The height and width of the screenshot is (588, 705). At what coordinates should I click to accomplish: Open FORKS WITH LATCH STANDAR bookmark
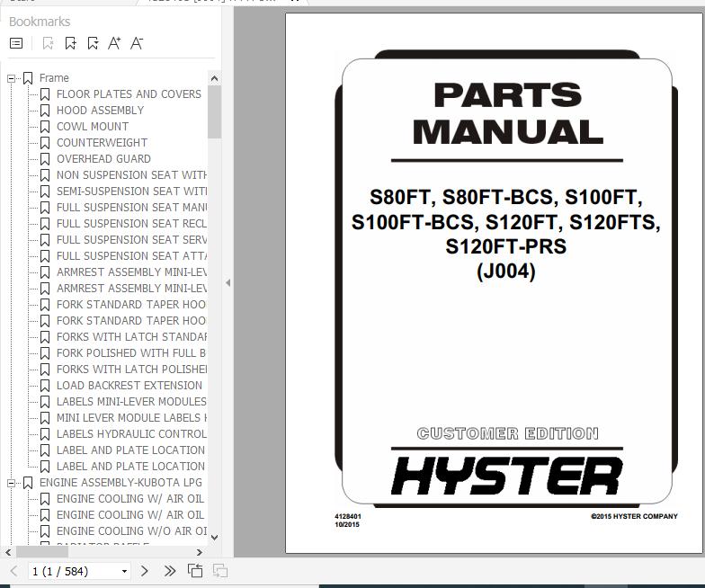pyautogui.click(x=131, y=336)
